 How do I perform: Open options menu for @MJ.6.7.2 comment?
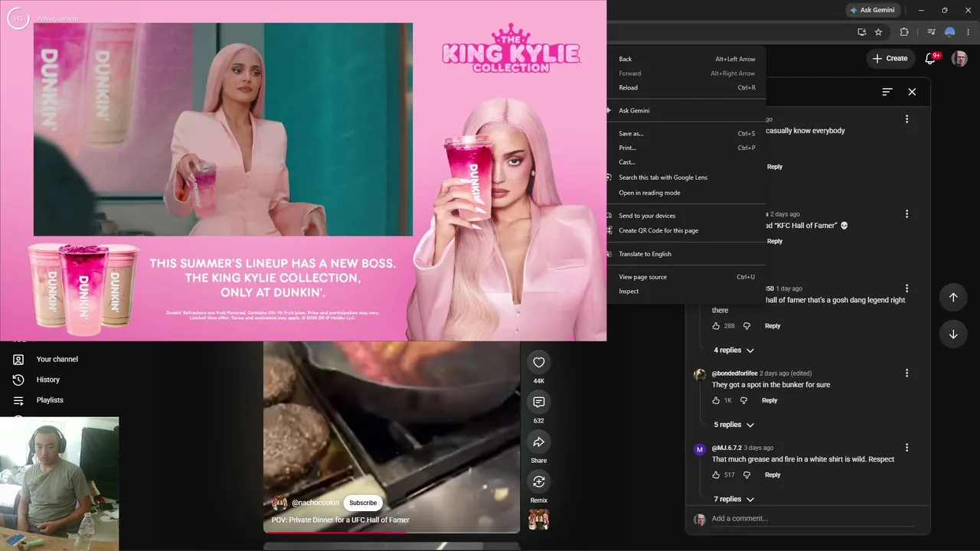pos(906,448)
